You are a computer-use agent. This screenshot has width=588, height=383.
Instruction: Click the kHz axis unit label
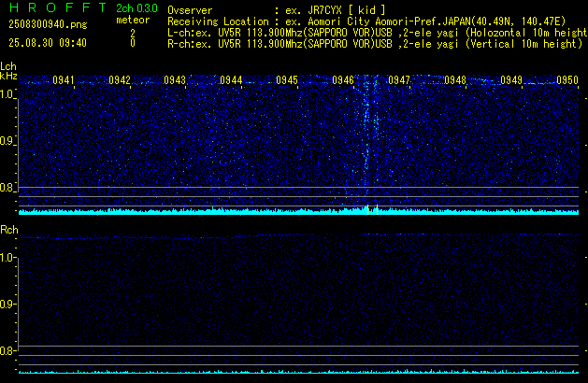point(8,76)
